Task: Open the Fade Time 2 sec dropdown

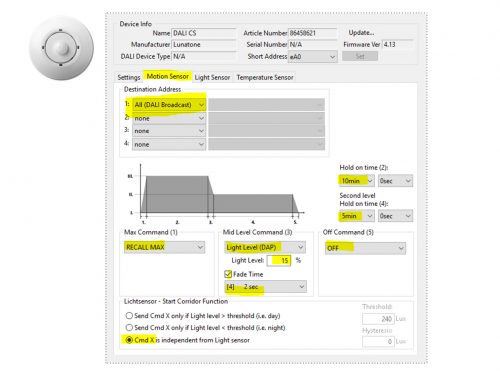Action: click(x=266, y=286)
